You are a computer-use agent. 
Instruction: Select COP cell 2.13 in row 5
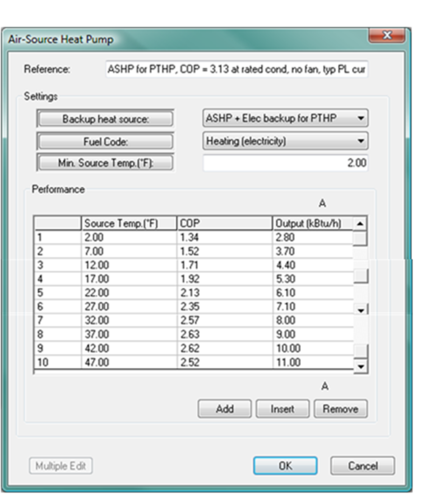(x=224, y=293)
